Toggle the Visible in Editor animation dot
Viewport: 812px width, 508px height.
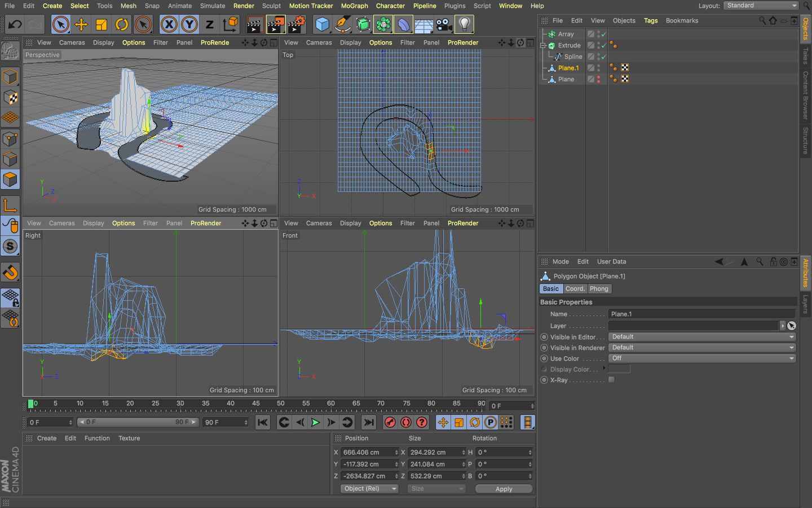click(x=544, y=337)
